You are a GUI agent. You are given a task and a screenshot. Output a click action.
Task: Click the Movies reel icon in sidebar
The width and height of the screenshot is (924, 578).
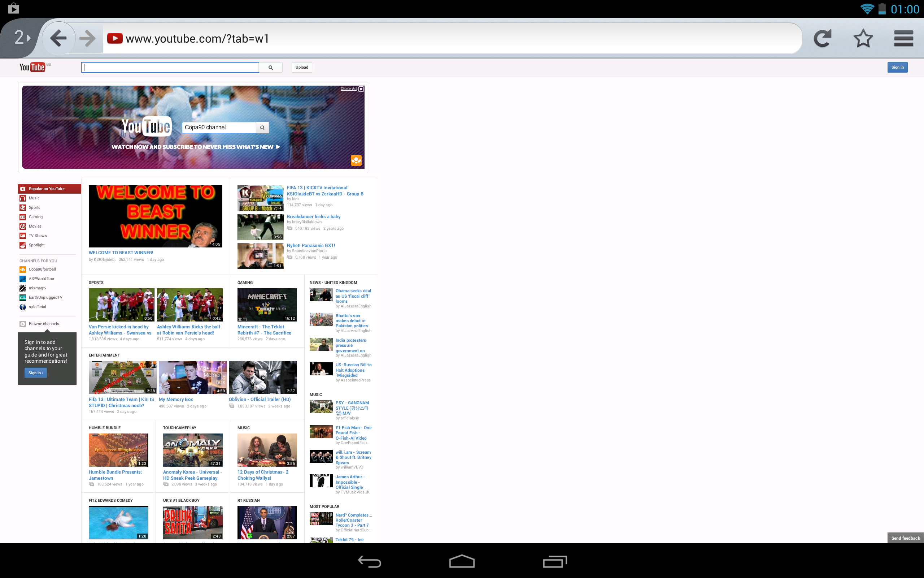(22, 226)
